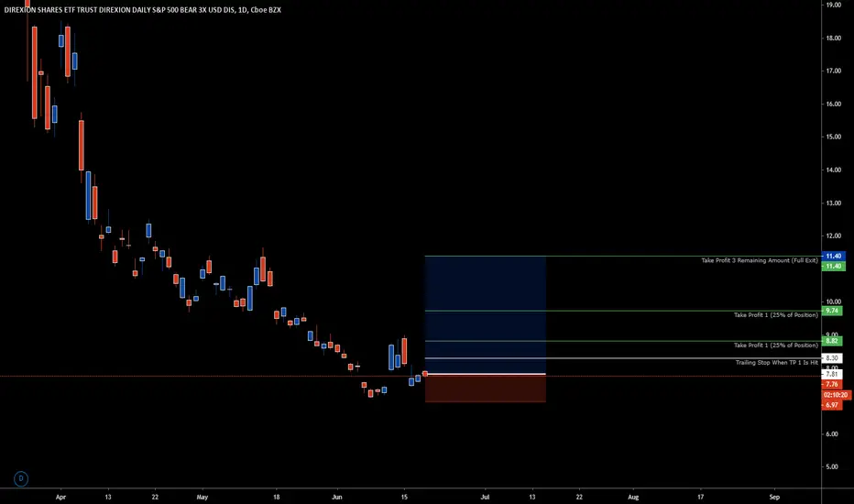
Task: Click the white 8.30 price tag
Action: click(832, 358)
